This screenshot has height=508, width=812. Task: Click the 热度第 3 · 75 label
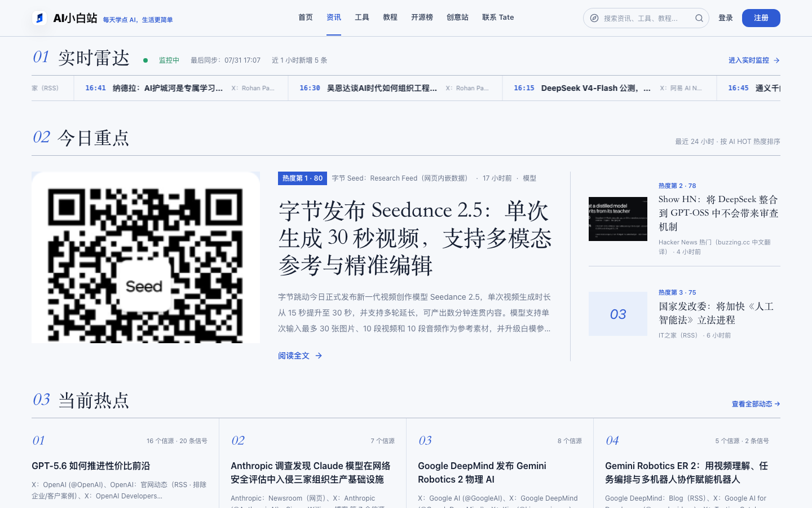[x=677, y=292]
